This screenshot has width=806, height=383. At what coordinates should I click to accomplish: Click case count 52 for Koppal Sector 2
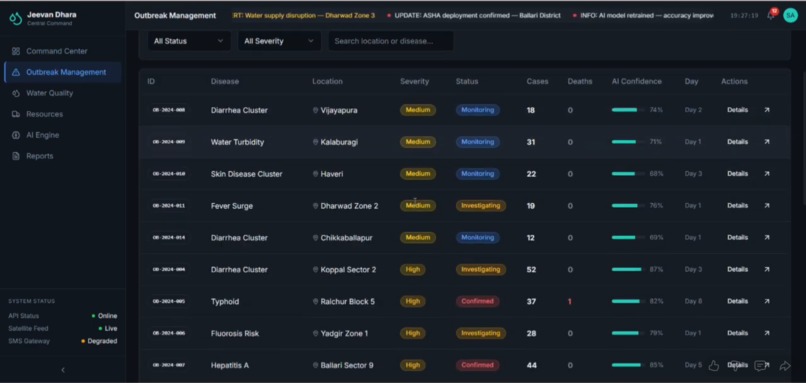[531, 269]
